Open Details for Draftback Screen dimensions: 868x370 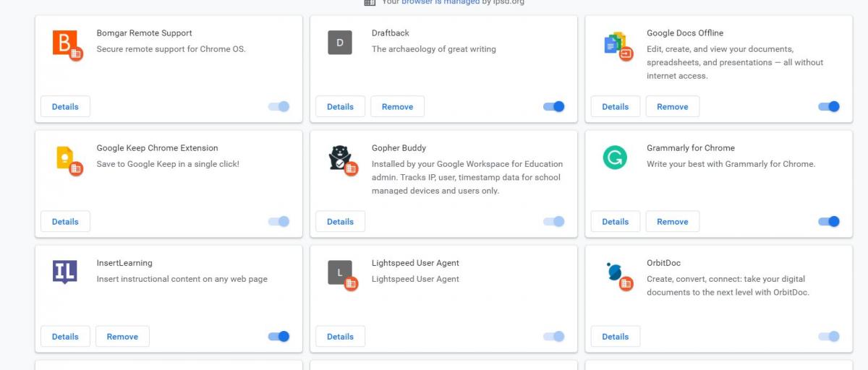(340, 106)
